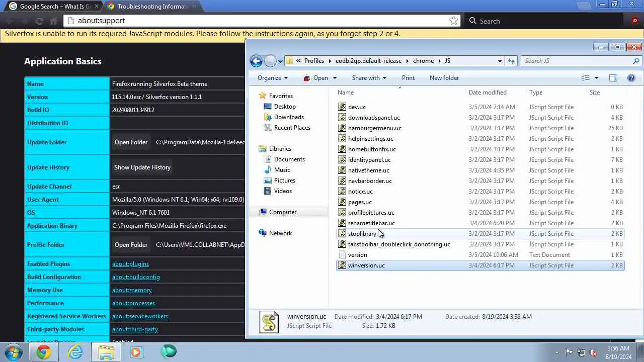
Task: Toggle the preview pane icon
Action: click(613, 78)
